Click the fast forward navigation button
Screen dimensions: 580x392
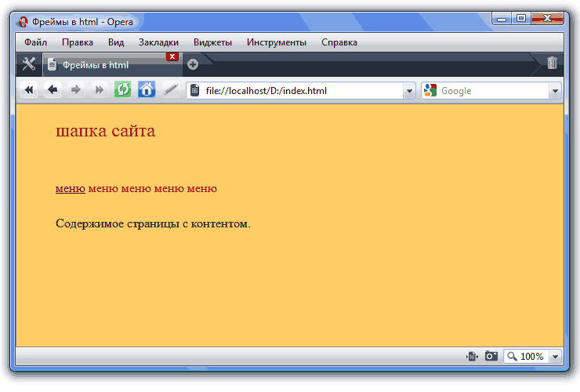(100, 90)
